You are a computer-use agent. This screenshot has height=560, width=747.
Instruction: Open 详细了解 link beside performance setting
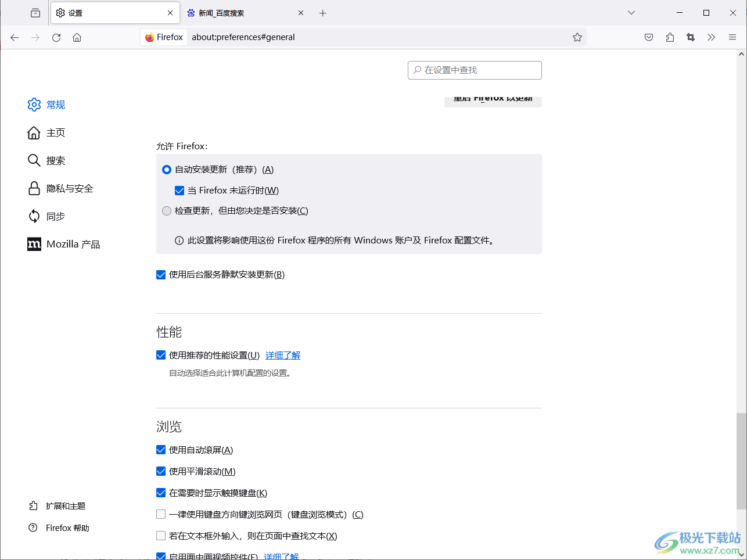(283, 356)
